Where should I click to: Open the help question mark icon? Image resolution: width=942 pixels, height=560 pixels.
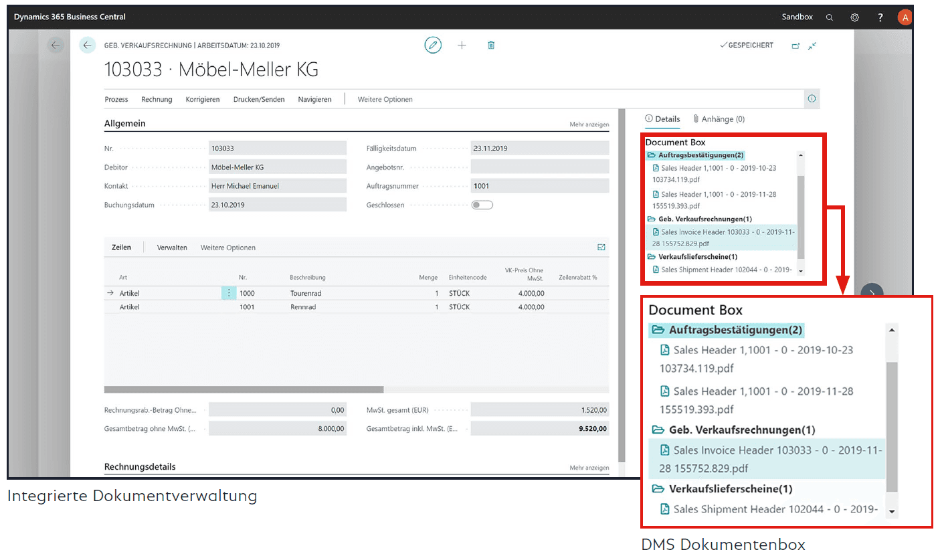pos(880,17)
